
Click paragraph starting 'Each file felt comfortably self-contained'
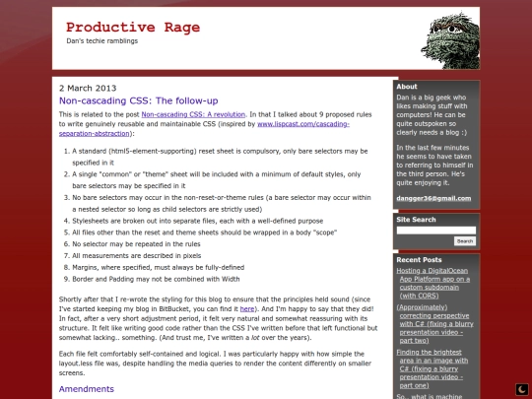(215, 364)
